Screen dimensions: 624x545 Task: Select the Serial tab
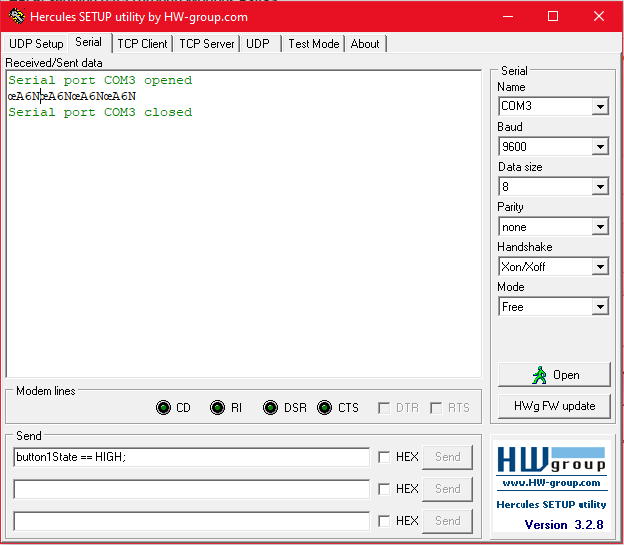[88, 42]
